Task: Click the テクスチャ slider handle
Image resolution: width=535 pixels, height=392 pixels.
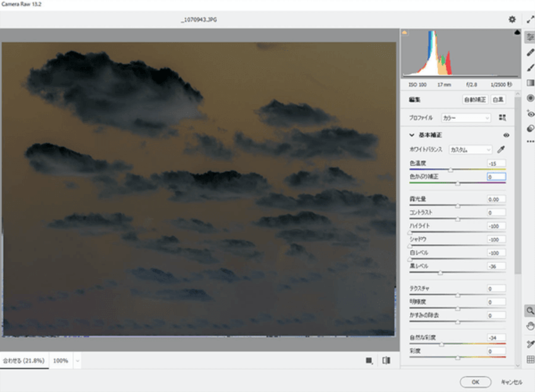Action: (x=458, y=295)
